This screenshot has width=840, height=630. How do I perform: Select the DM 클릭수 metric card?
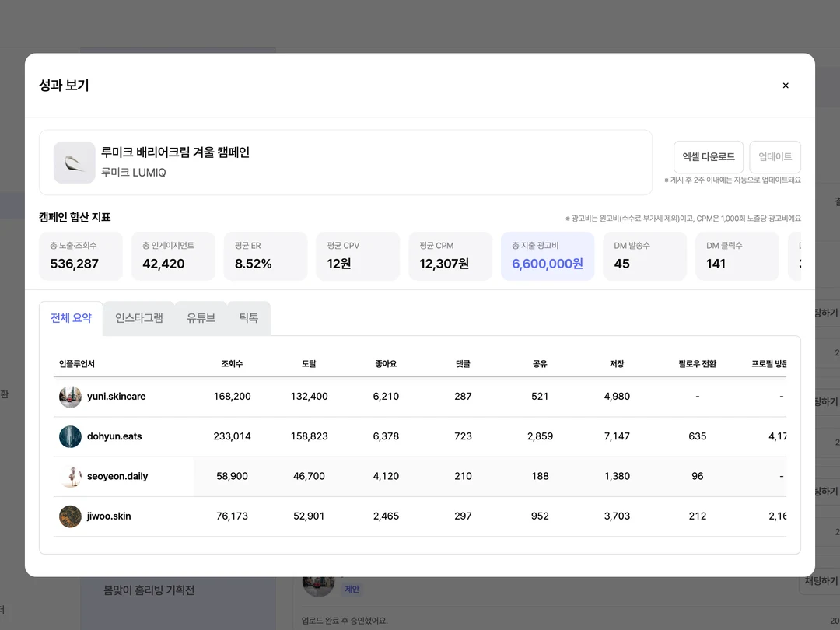(737, 256)
